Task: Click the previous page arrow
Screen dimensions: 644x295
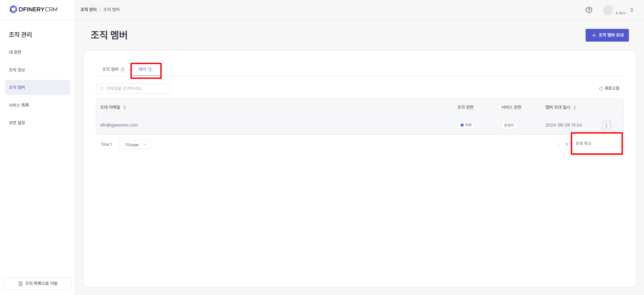Action: point(558,145)
